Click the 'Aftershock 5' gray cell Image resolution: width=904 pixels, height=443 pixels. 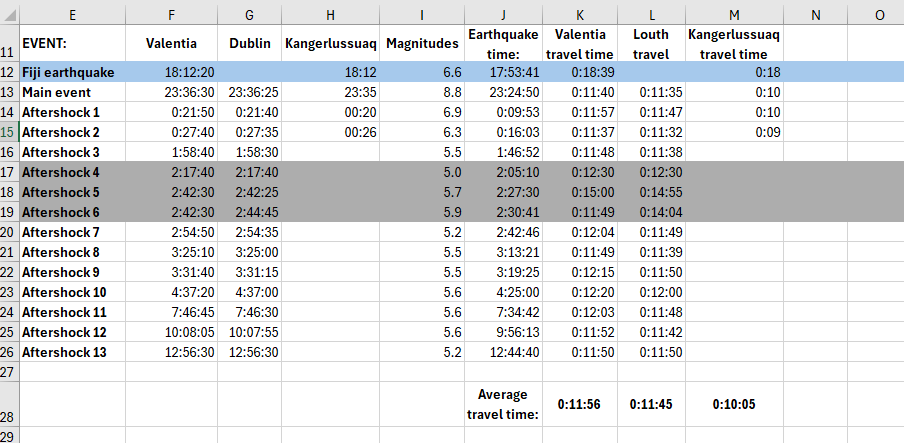(x=72, y=192)
